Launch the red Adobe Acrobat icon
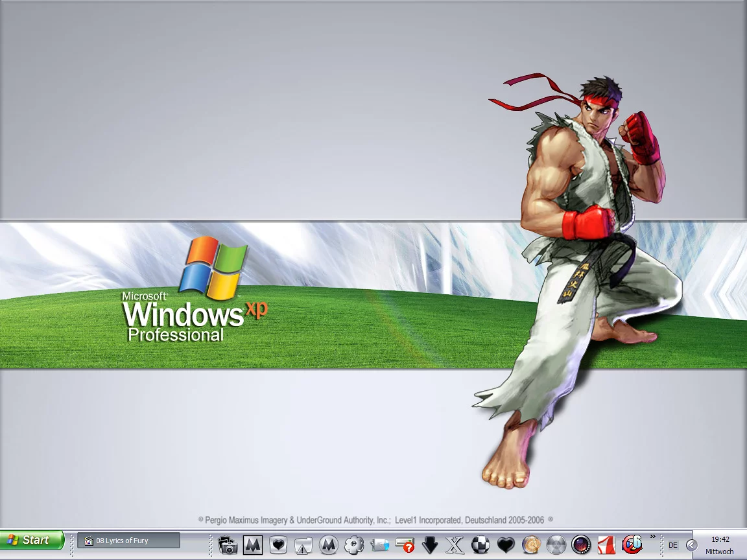 point(607,545)
